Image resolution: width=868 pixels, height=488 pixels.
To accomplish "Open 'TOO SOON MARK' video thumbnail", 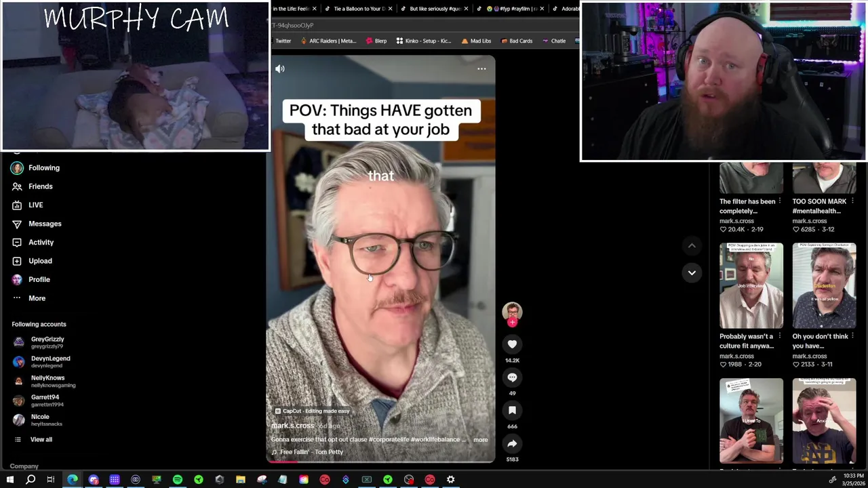I will tap(824, 179).
